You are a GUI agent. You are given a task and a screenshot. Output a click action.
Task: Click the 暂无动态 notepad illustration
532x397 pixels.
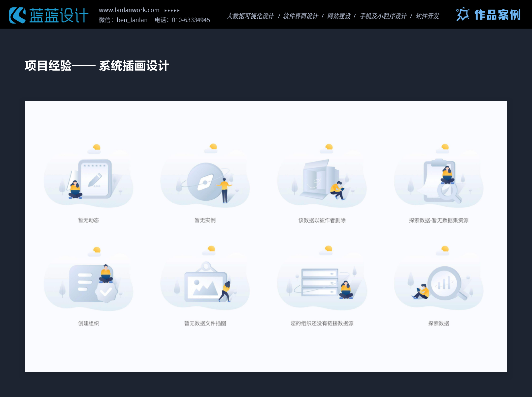(x=95, y=179)
